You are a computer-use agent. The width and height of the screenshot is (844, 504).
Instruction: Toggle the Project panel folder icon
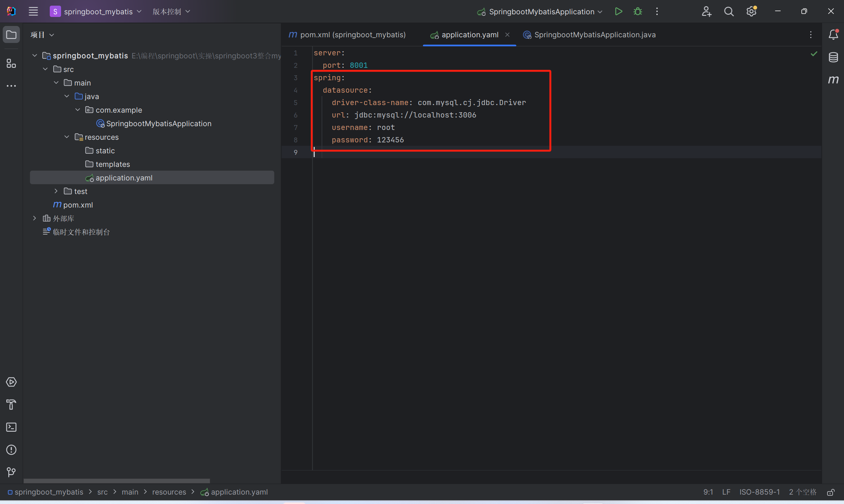pos(11,35)
